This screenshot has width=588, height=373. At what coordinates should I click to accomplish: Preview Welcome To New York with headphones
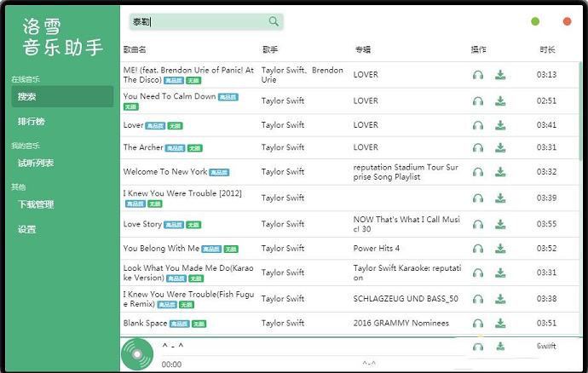478,172
